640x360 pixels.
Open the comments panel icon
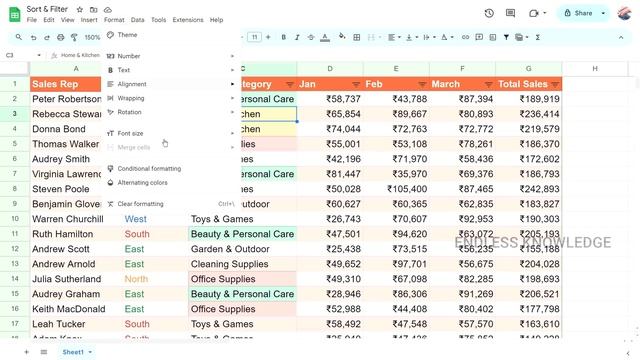tap(510, 13)
